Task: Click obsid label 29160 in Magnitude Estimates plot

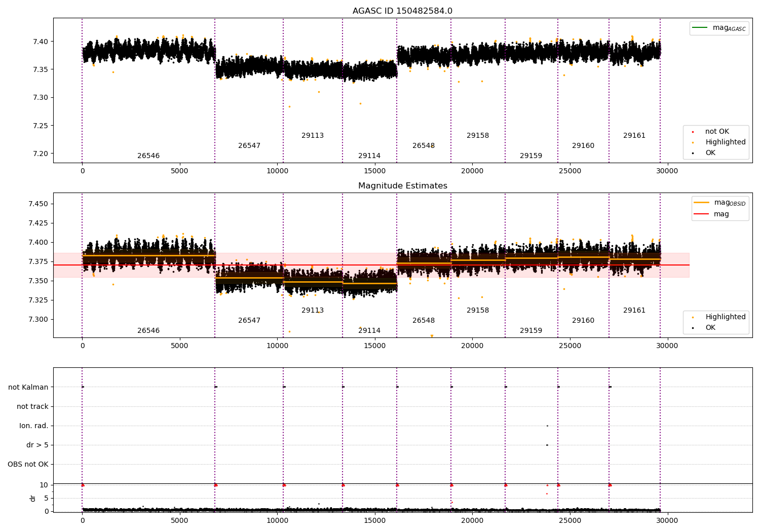Action: pyautogui.click(x=583, y=321)
